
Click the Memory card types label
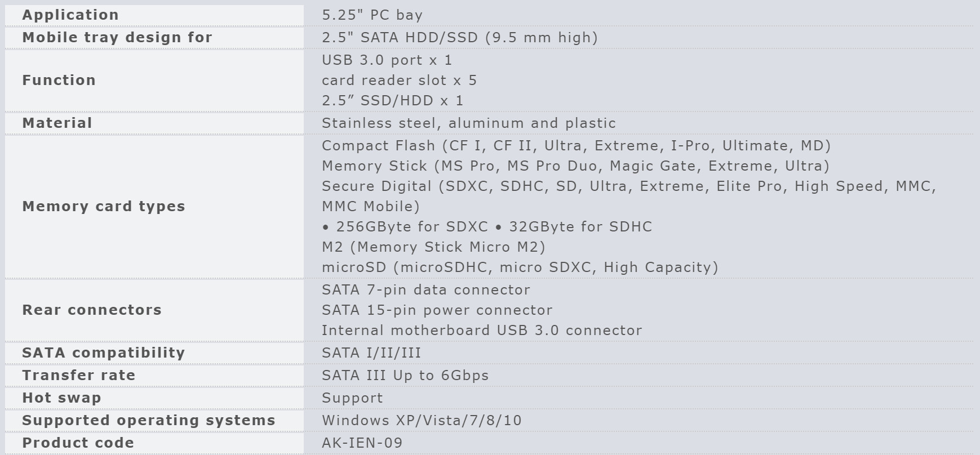[x=104, y=207]
